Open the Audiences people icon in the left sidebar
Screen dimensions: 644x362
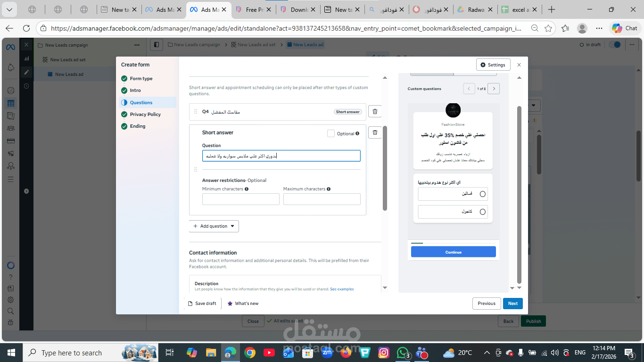[x=11, y=128]
